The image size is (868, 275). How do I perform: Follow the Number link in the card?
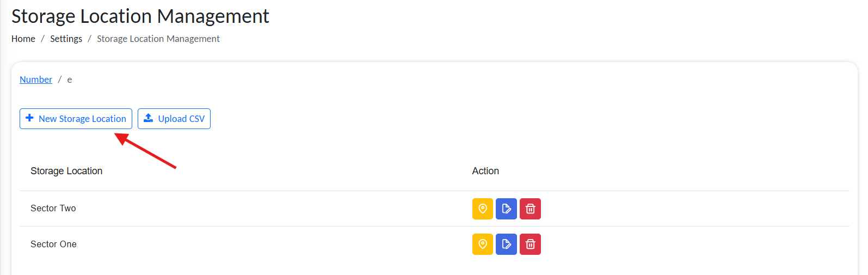tap(36, 80)
